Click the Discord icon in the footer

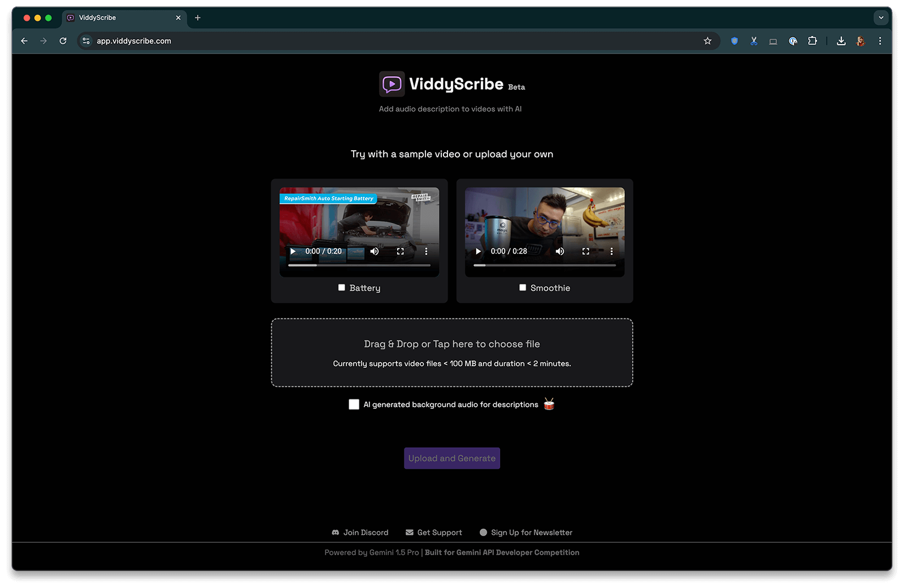(x=336, y=532)
